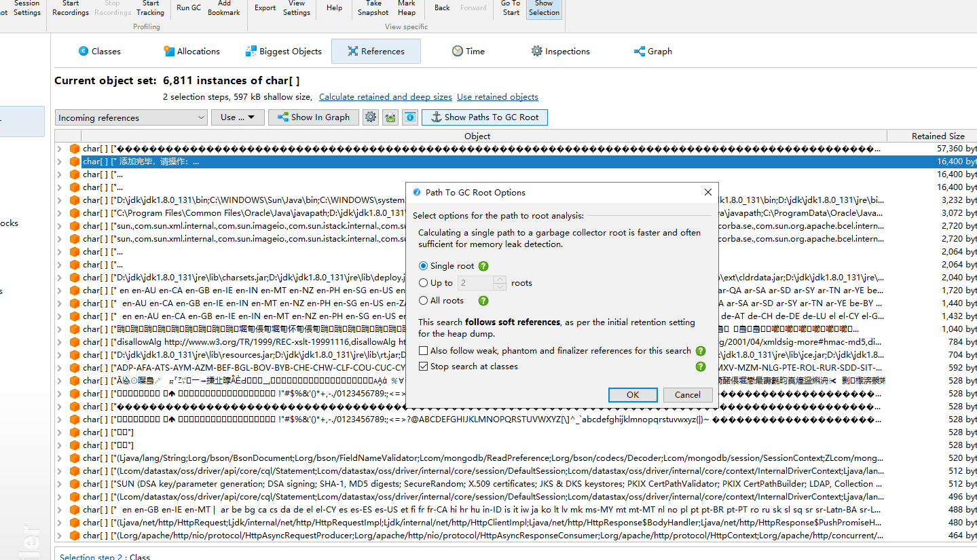Click Show Paths To GC Root button
This screenshot has height=560, width=977.
tap(485, 117)
